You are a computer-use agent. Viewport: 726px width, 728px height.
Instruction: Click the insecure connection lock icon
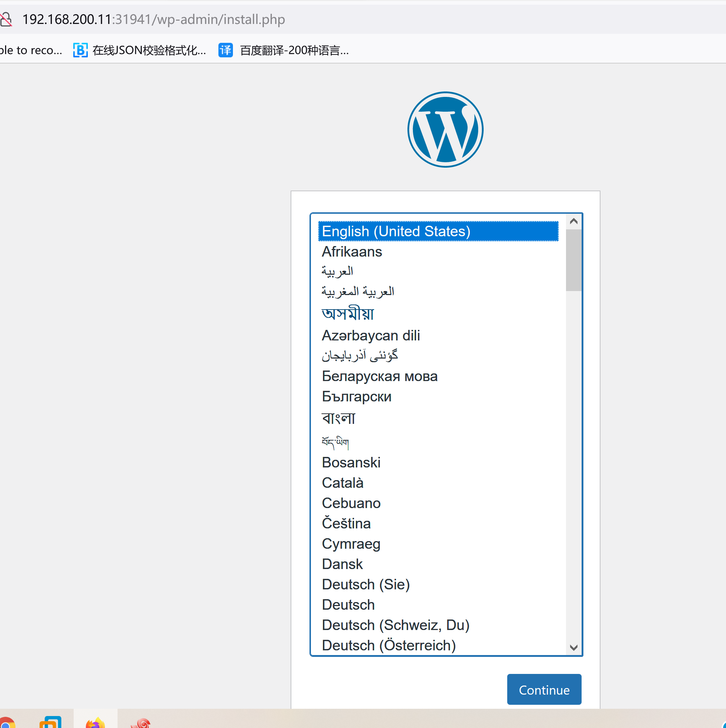point(6,19)
